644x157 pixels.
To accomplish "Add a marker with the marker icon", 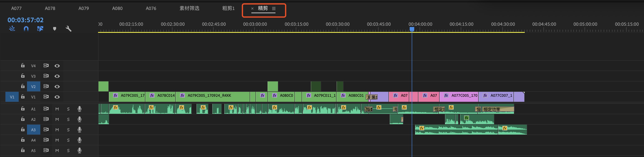I will 54,29.
